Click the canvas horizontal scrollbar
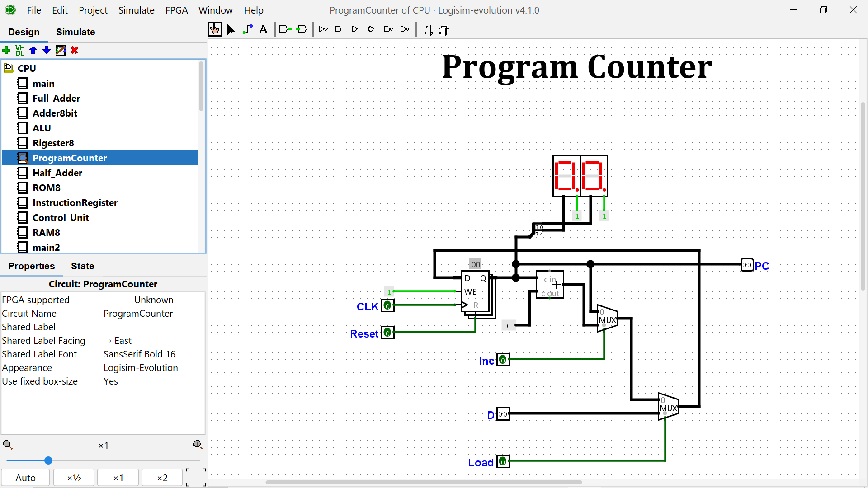868x488 pixels. tap(424, 482)
